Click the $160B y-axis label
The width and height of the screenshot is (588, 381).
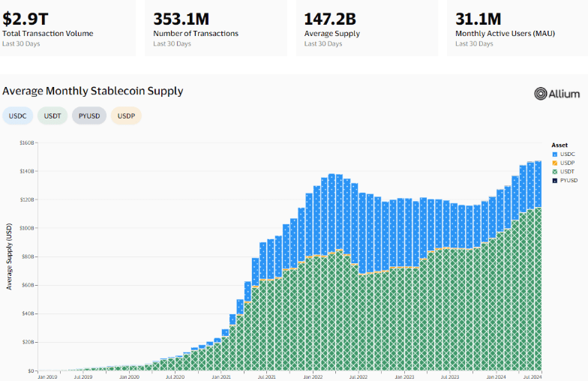[x=27, y=142]
